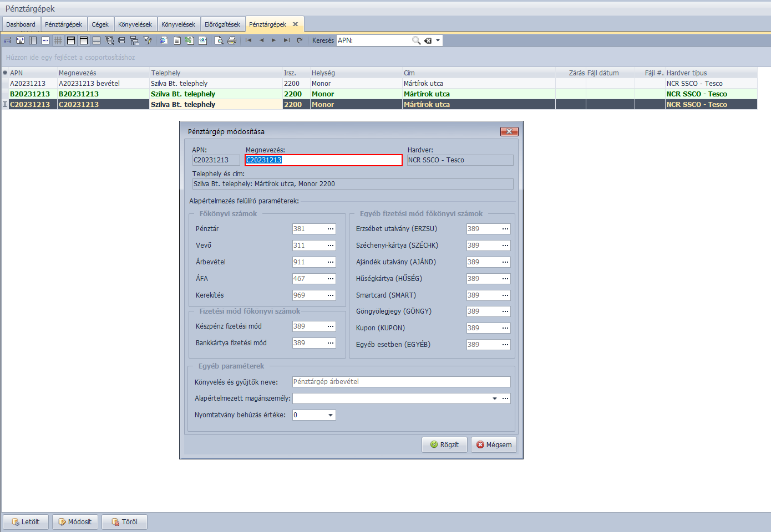Click magnifier search icon in Keresés box
Screen dimensions: 771x532
(416, 40)
